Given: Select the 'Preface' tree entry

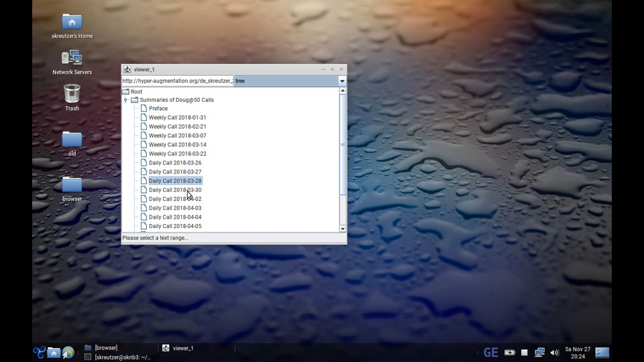Looking at the screenshot, I should click(x=158, y=109).
